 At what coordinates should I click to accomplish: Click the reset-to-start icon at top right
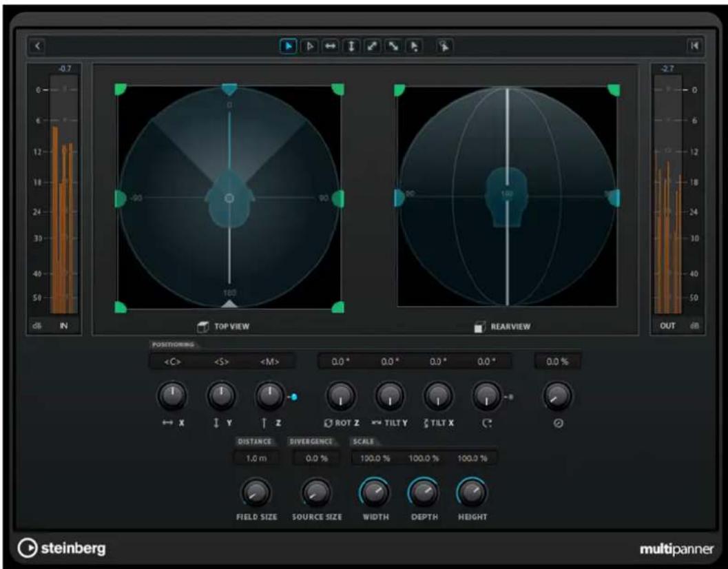click(x=694, y=45)
